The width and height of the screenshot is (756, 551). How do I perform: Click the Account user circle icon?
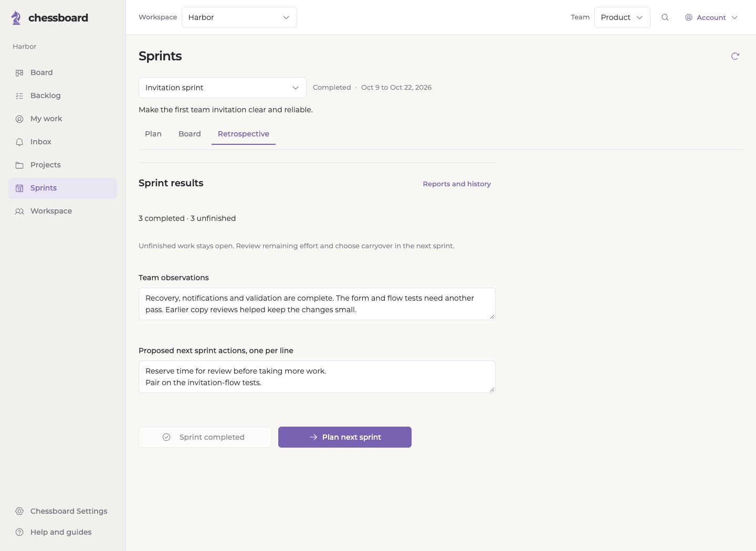[689, 17]
